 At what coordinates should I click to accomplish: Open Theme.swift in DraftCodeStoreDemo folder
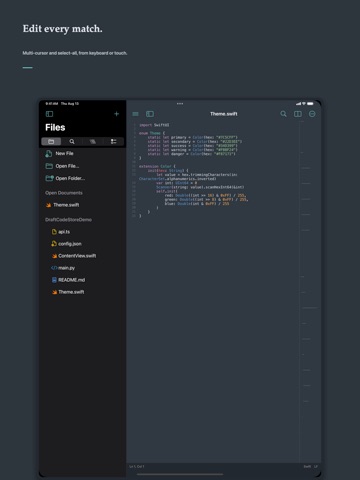71,292
